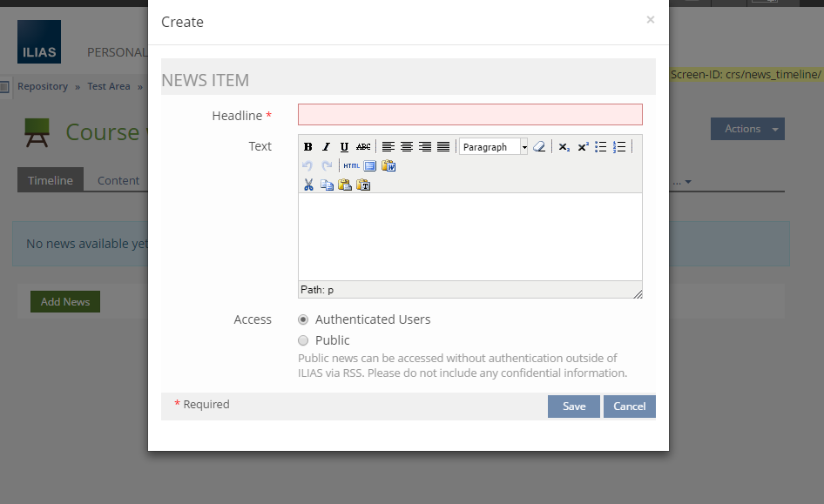Click the undo arrow in editor

[x=308, y=166]
